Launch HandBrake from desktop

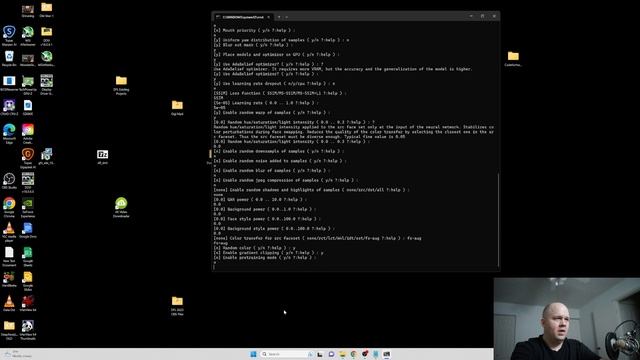tap(9, 279)
